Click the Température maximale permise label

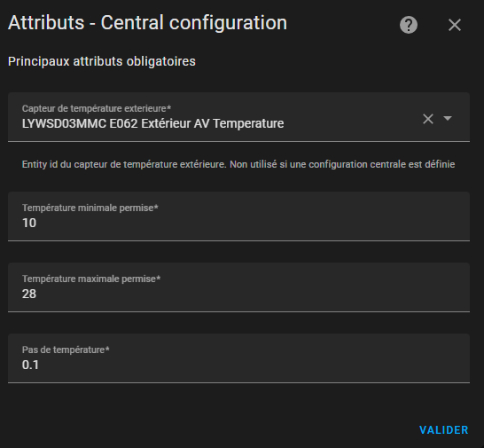point(91,279)
